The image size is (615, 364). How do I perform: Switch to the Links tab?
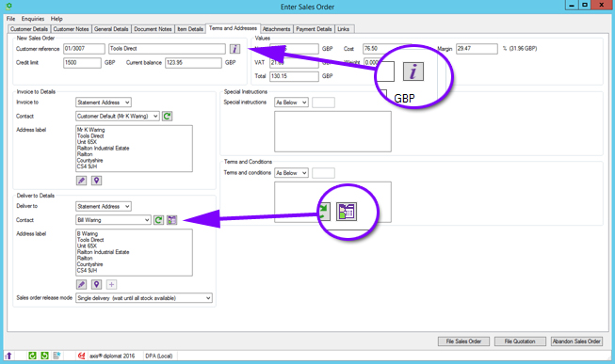pyautogui.click(x=344, y=29)
